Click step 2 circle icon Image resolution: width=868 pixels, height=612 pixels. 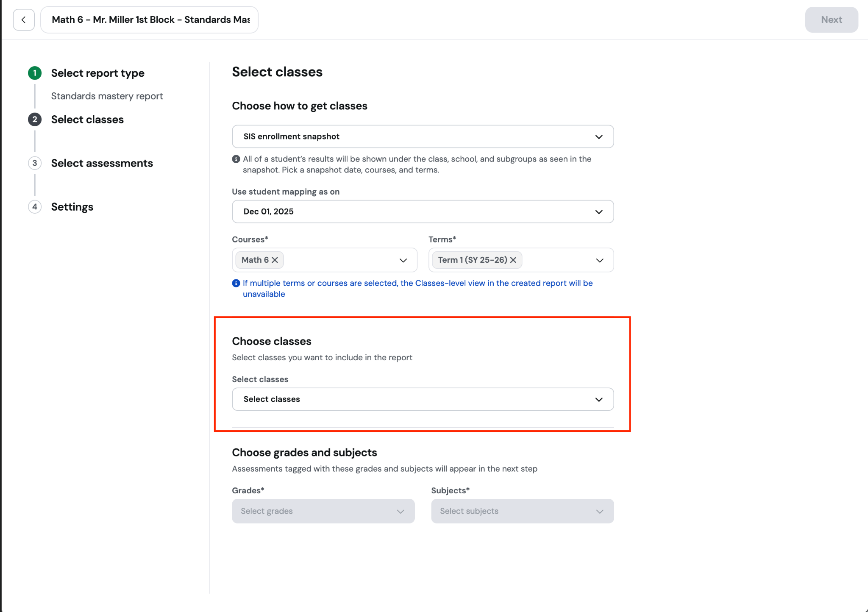[x=35, y=120]
